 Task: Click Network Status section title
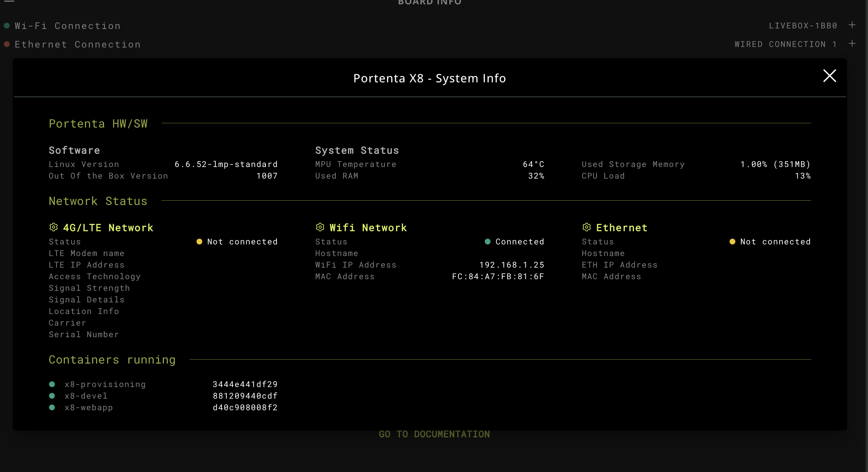[x=98, y=201]
